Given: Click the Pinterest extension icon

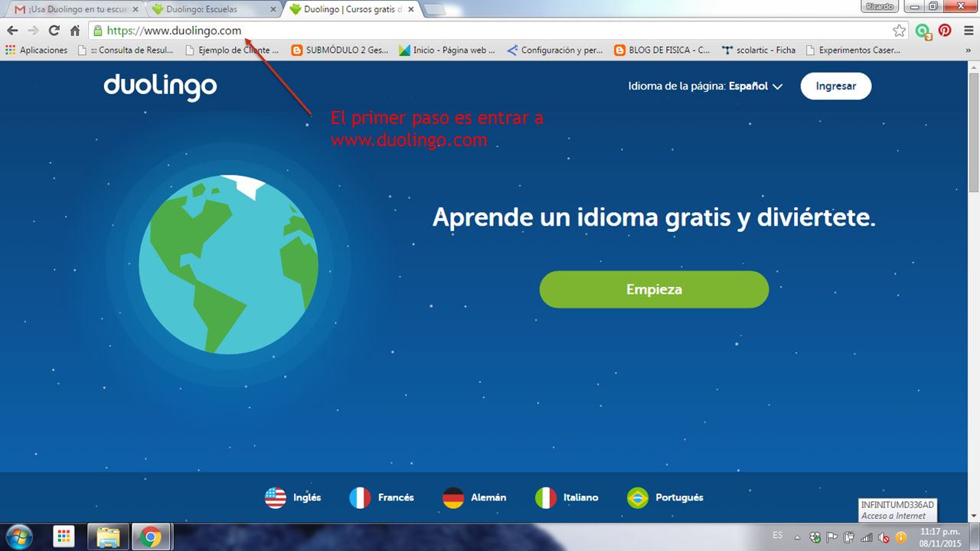Looking at the screenshot, I should coord(945,31).
